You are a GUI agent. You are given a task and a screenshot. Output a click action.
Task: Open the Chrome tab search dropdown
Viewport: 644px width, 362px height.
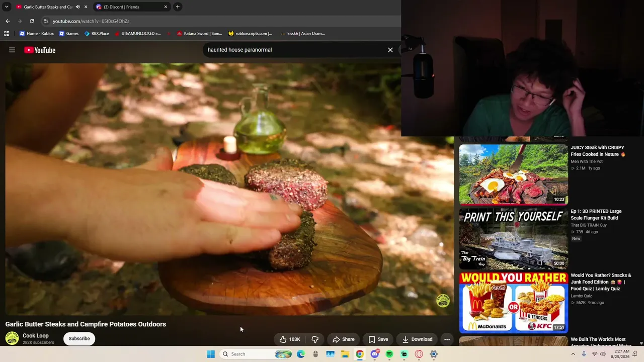[7, 7]
